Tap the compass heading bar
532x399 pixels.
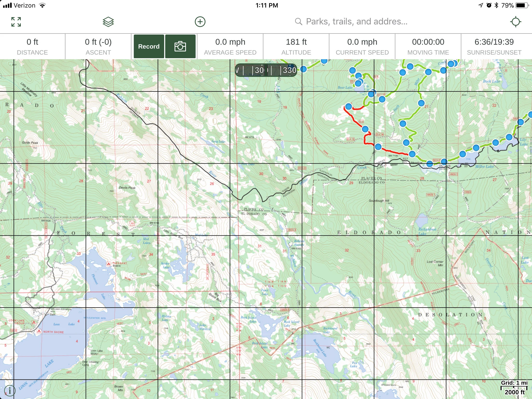tap(266, 70)
